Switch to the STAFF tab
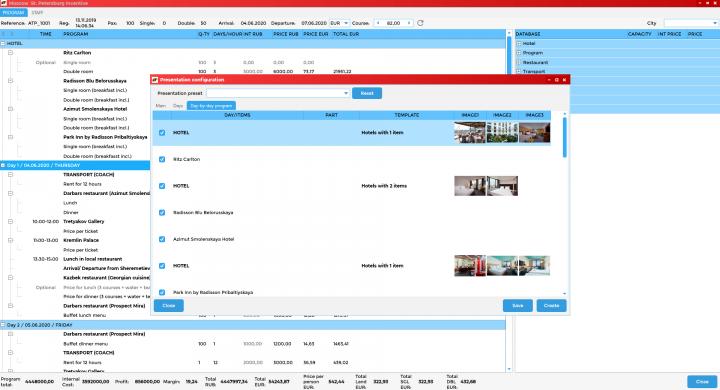720x390 pixels. pyautogui.click(x=37, y=13)
